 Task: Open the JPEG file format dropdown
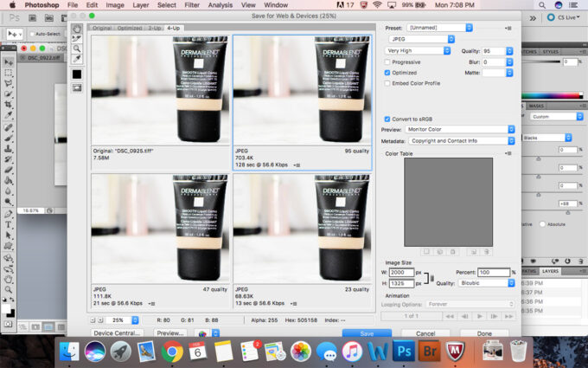tap(421, 39)
